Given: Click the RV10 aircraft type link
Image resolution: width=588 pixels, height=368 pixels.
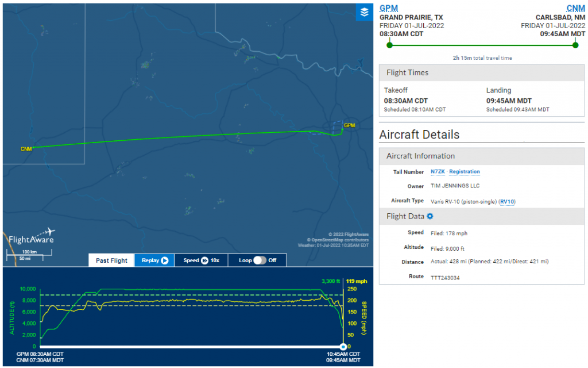Looking at the screenshot, I should click(508, 201).
